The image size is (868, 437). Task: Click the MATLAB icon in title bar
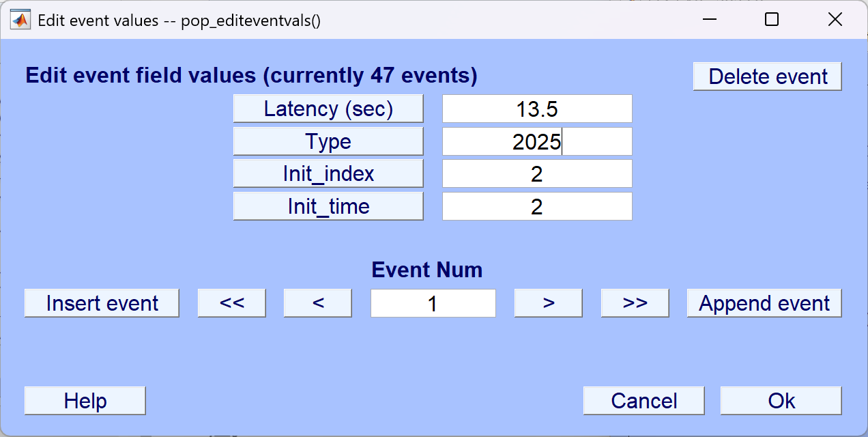pos(20,20)
